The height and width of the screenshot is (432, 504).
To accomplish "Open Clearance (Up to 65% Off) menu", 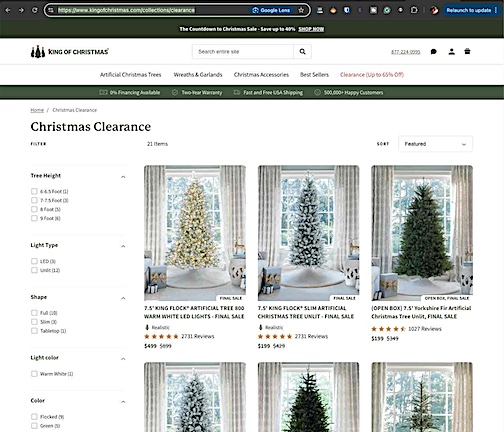I will point(372,75).
